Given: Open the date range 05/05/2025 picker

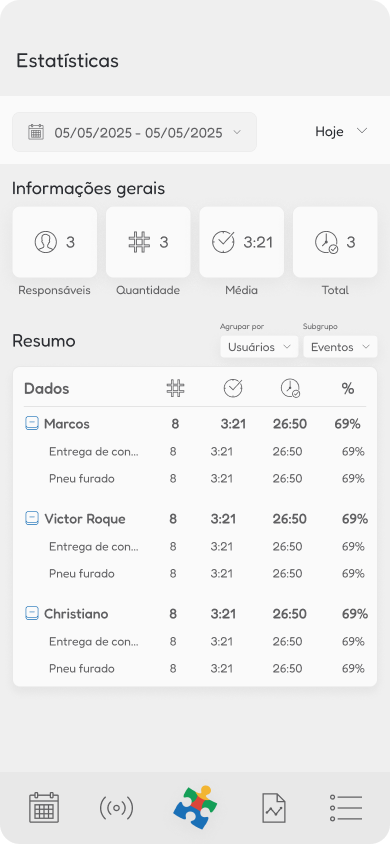Looking at the screenshot, I should pyautogui.click(x=134, y=132).
